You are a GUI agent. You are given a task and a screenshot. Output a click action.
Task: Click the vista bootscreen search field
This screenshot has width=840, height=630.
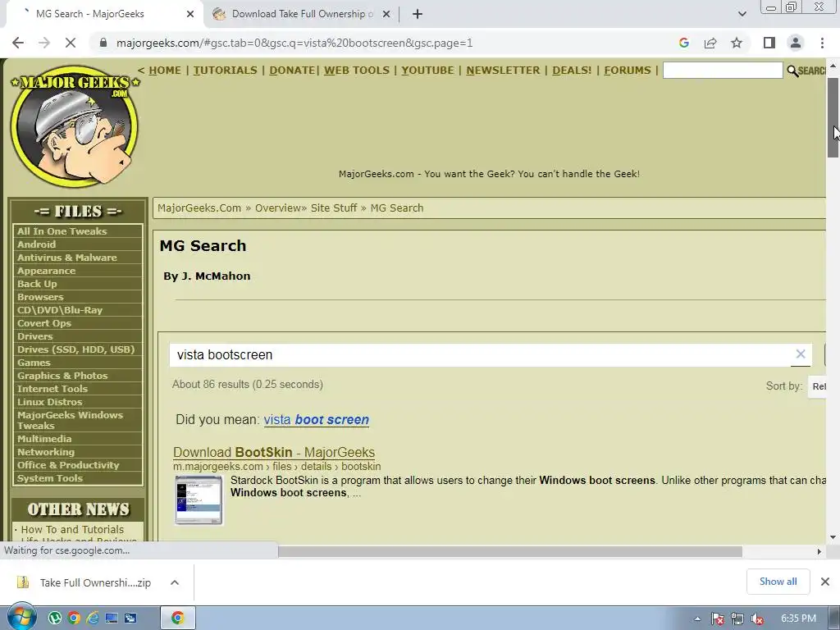479,354
